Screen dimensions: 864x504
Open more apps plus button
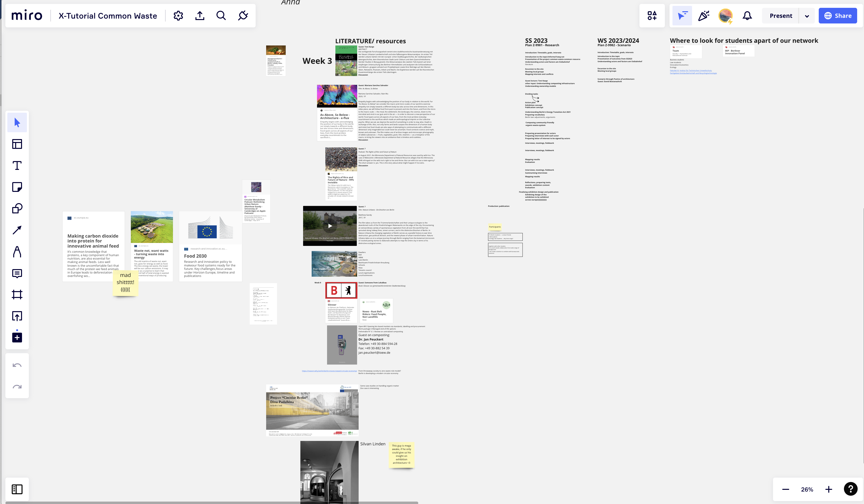tap(17, 338)
